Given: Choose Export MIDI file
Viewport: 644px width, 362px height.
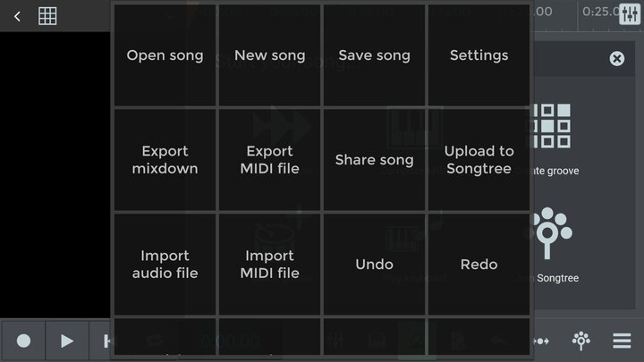Looking at the screenshot, I should pyautogui.click(x=270, y=160).
